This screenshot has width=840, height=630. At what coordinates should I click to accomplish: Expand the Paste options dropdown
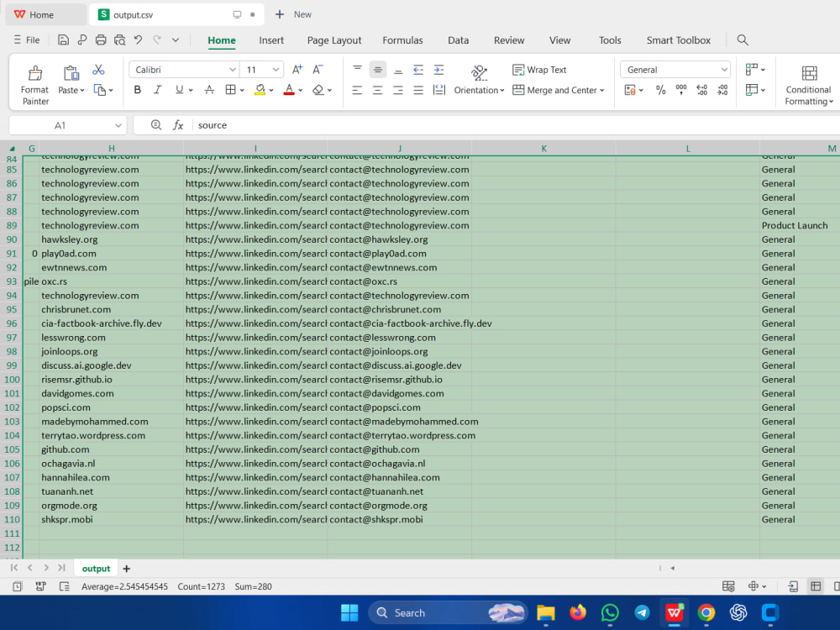(x=82, y=91)
